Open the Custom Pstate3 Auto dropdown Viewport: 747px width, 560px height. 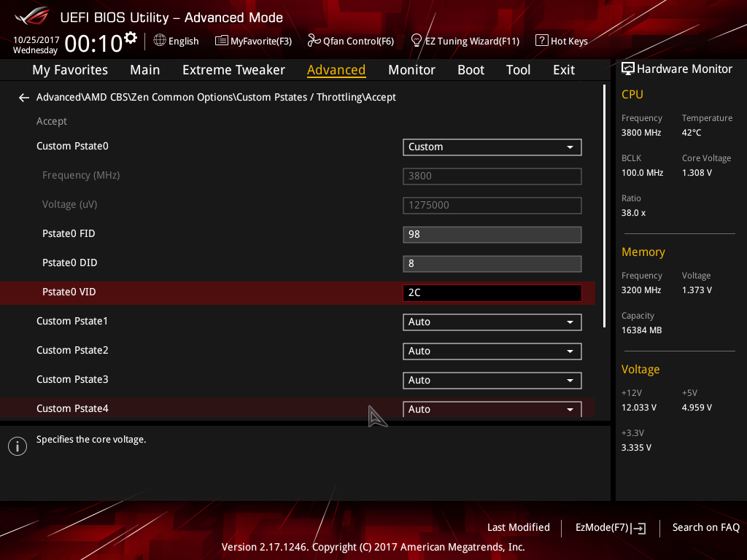(492, 380)
